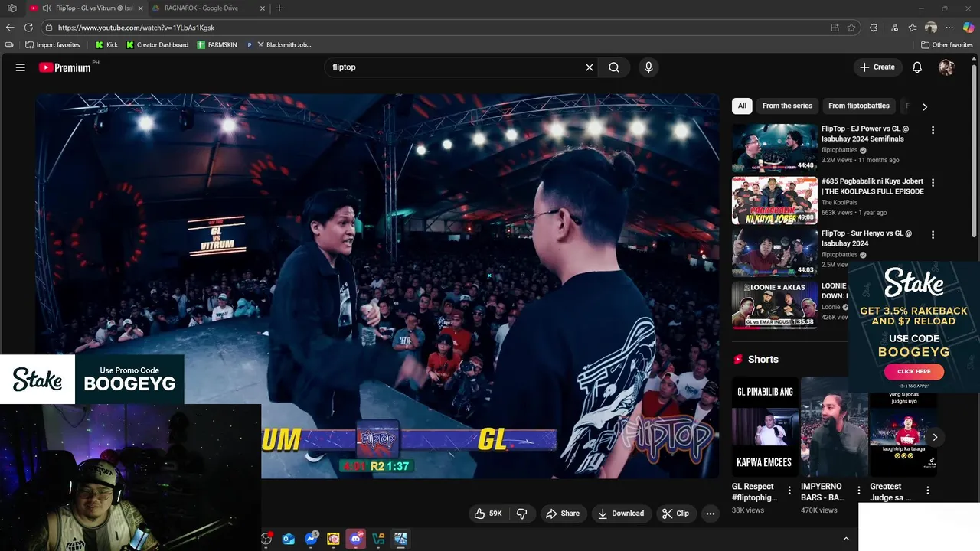Dislike the video
Image resolution: width=980 pixels, height=551 pixels.
(x=522, y=514)
